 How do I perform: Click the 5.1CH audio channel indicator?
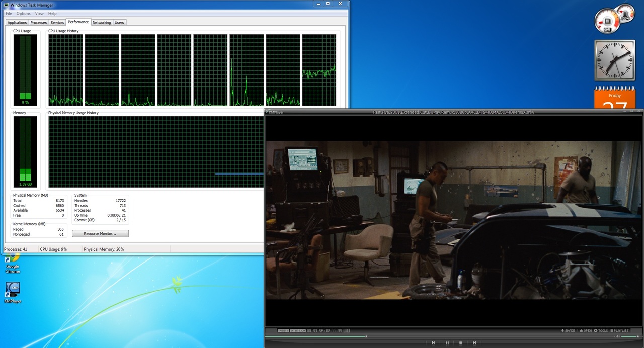point(302,331)
